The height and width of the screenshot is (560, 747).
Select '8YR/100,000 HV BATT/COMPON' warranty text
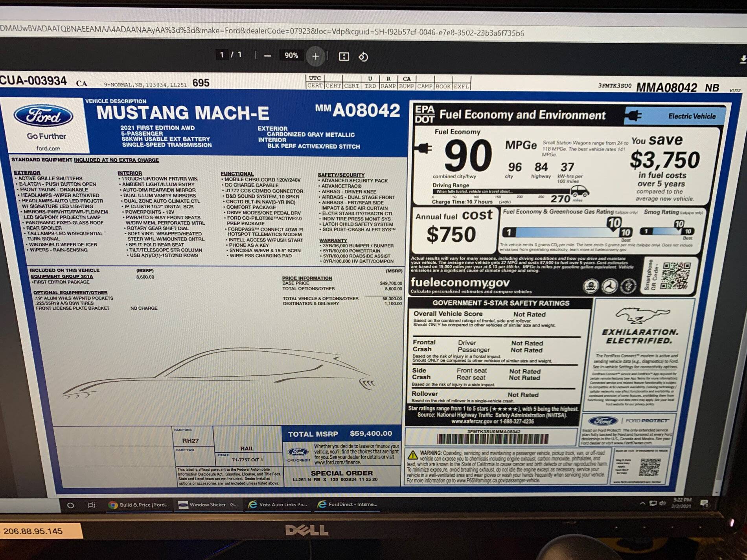coord(358,261)
